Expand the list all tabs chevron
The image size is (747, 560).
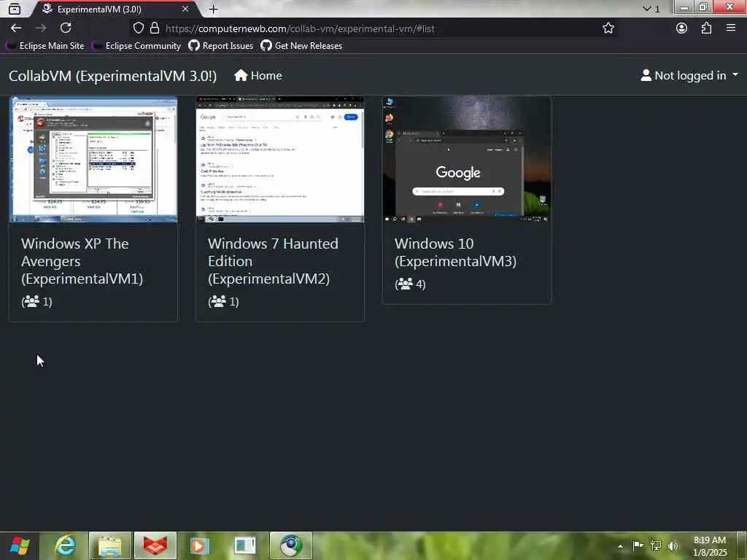[x=646, y=9]
